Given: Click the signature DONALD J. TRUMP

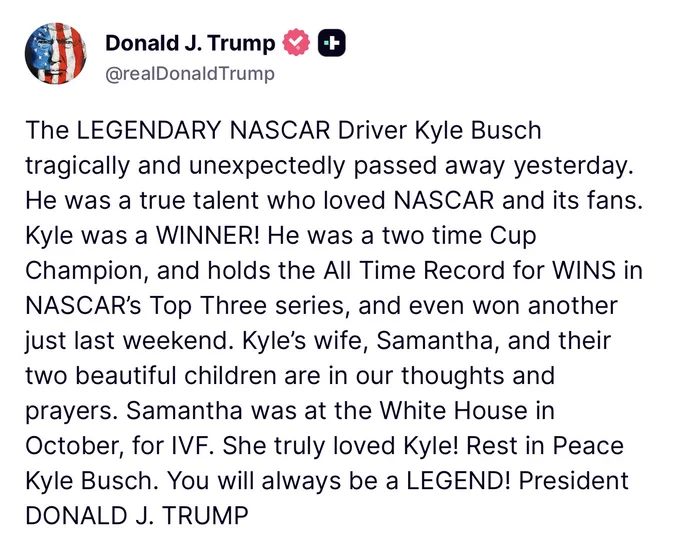Looking at the screenshot, I should click(x=137, y=517).
